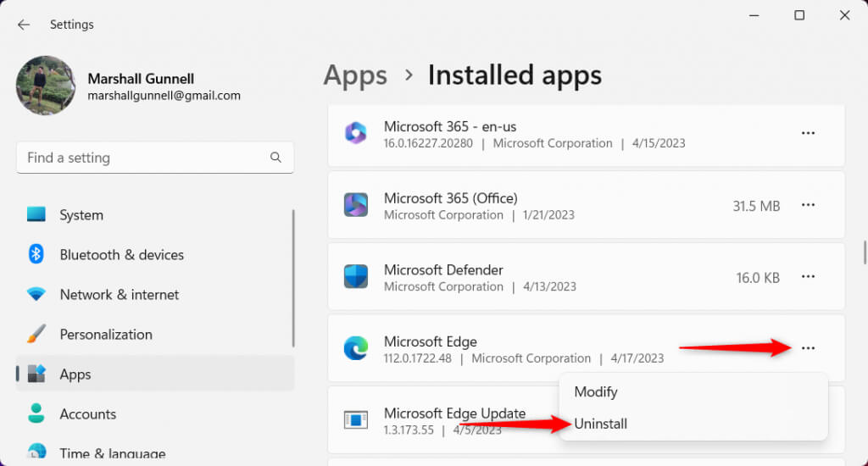Open System settings in sidebar

[x=81, y=215]
